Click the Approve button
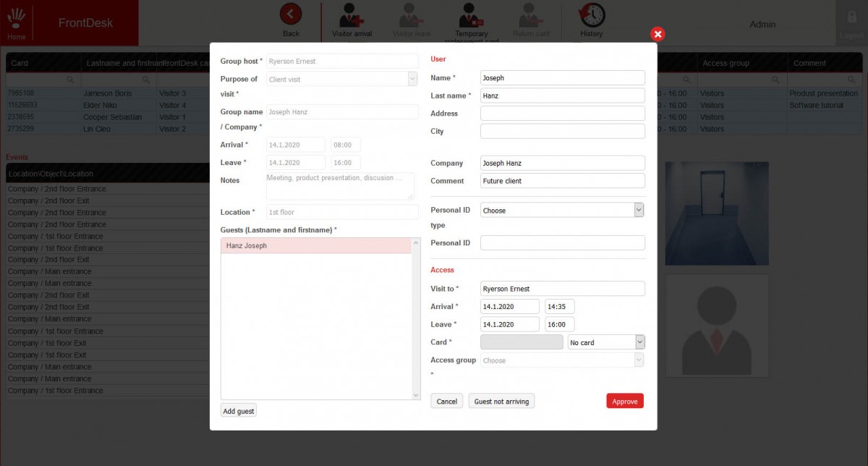This screenshot has height=466, width=868. click(x=625, y=401)
